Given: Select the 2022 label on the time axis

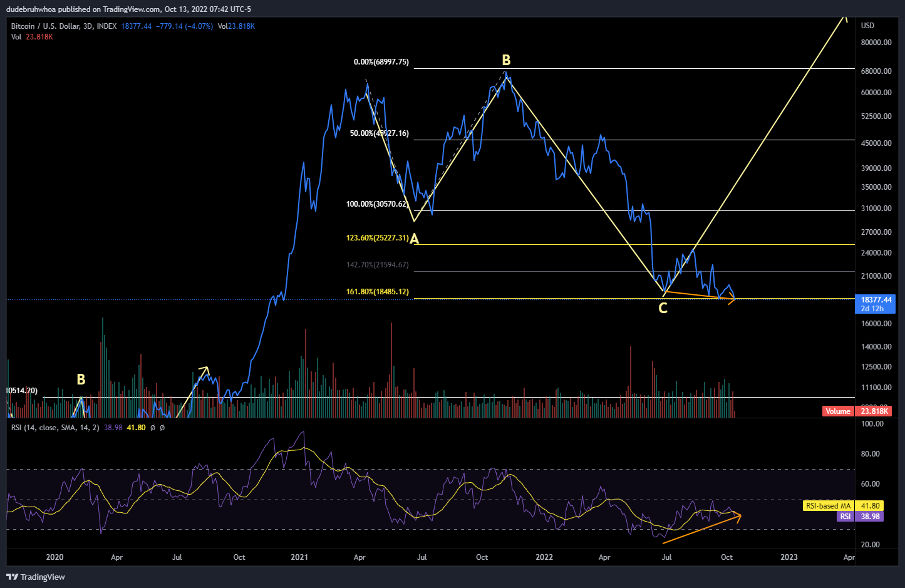Looking at the screenshot, I should point(544,557).
